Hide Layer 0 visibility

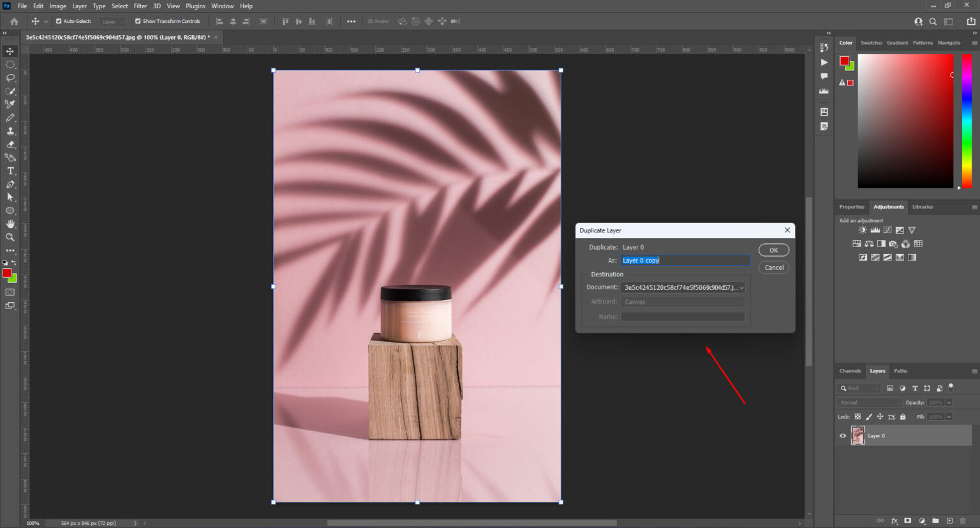[843, 435]
